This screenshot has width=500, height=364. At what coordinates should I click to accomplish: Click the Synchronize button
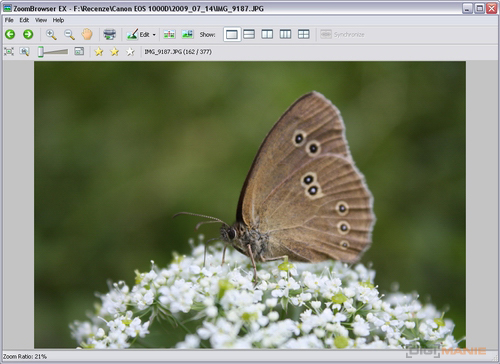point(342,34)
